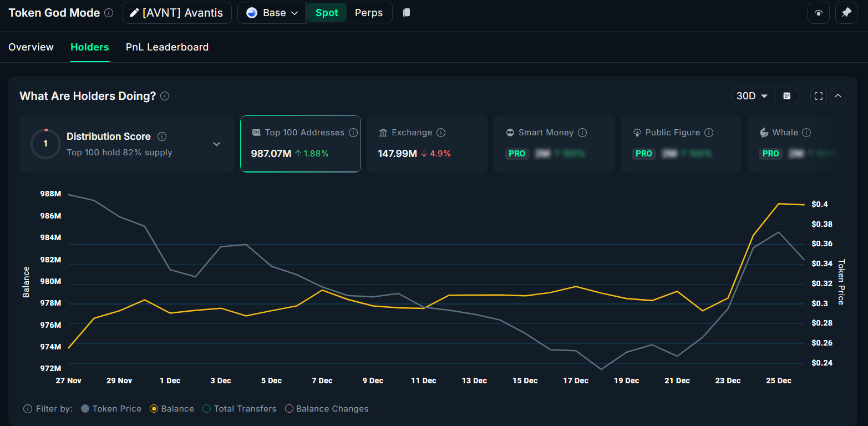
Task: Expand the Distribution Score details chevron
Action: [216, 143]
